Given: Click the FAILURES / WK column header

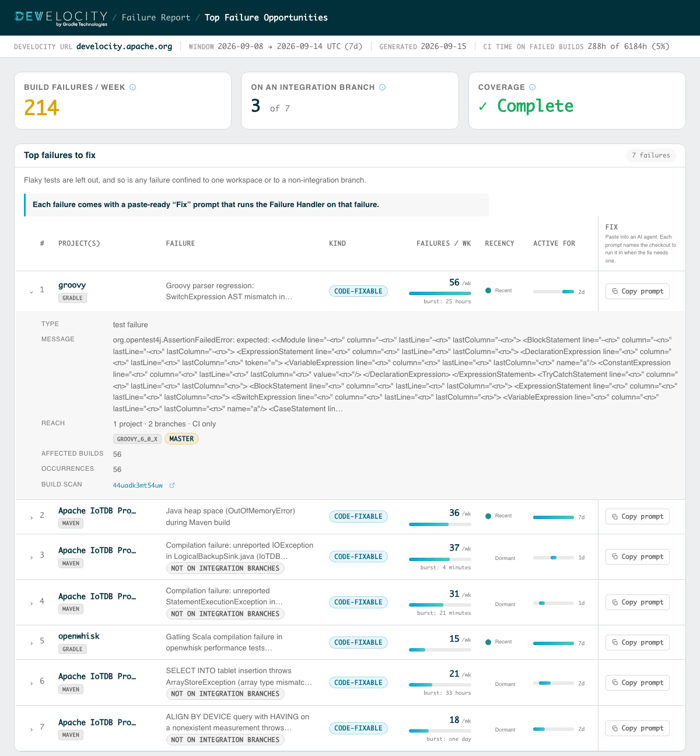Looking at the screenshot, I should 443,243.
